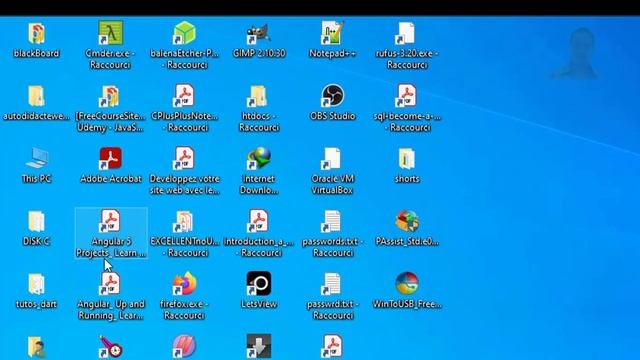
Task: Open the tutos_dart folder
Action: click(36, 284)
